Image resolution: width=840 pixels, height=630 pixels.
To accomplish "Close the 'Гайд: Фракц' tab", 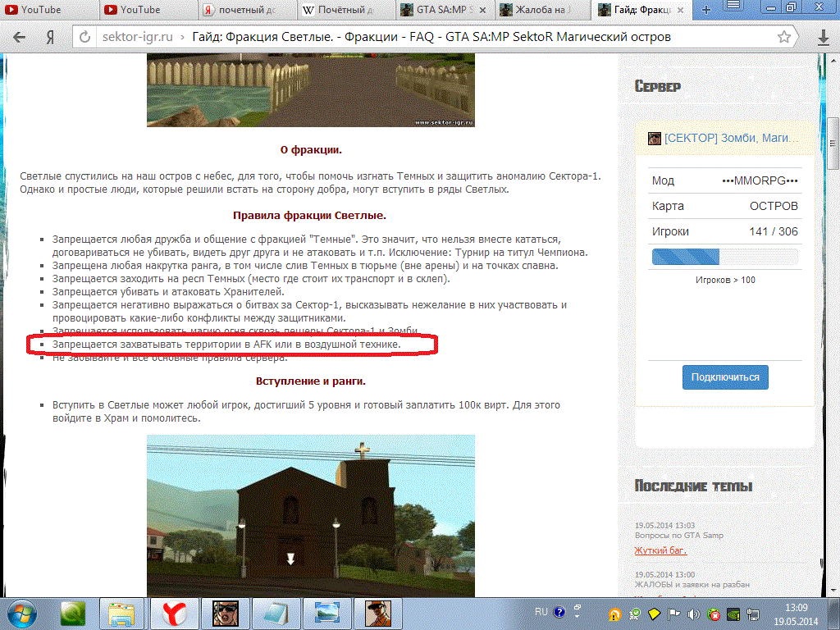I will pos(680,10).
